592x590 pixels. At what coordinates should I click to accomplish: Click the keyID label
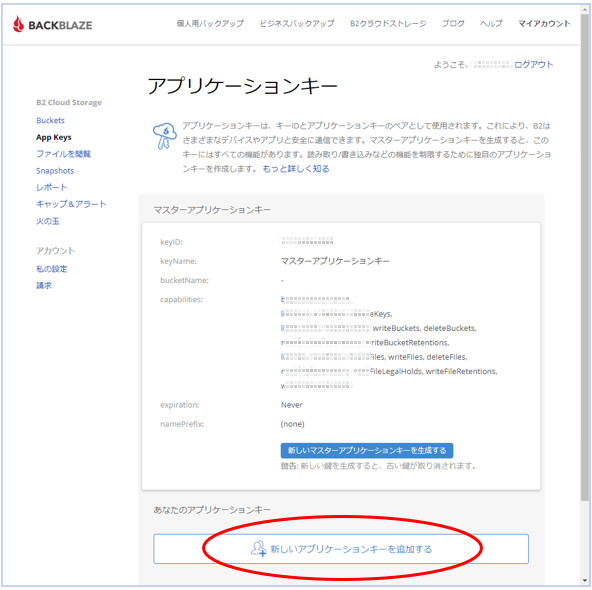pyautogui.click(x=171, y=242)
